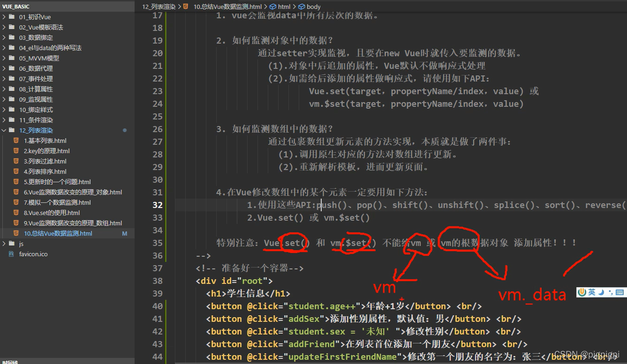Expand the js folder chevron
627x364 pixels.
(x=4, y=244)
